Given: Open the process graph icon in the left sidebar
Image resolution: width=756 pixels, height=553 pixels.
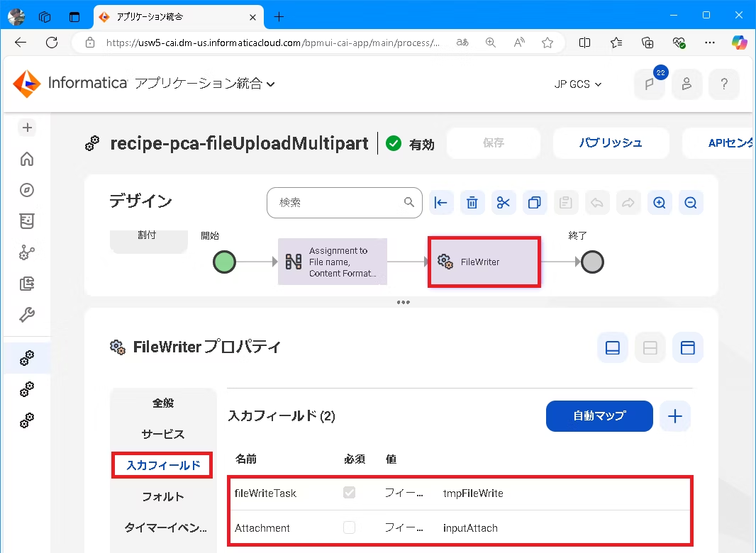Looking at the screenshot, I should pos(27,252).
